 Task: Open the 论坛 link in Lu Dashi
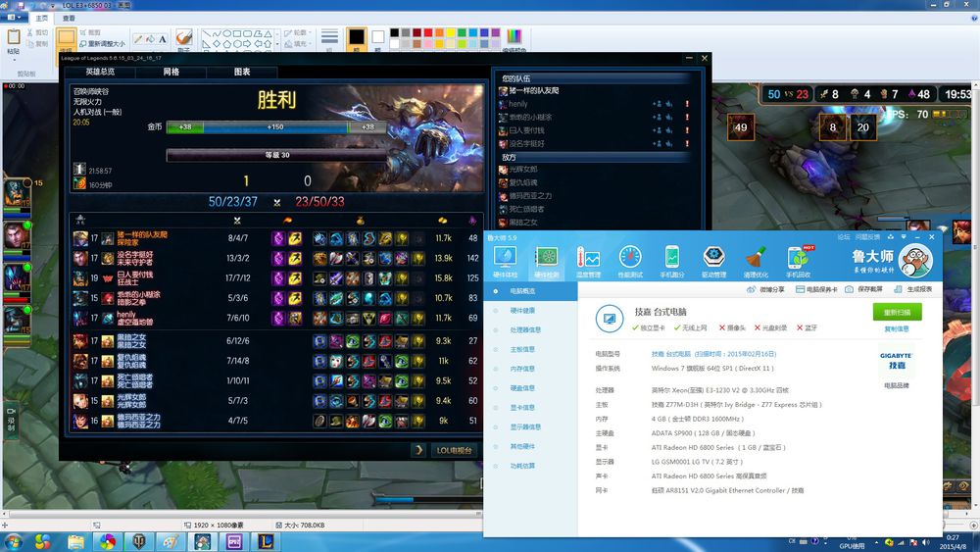coord(844,237)
